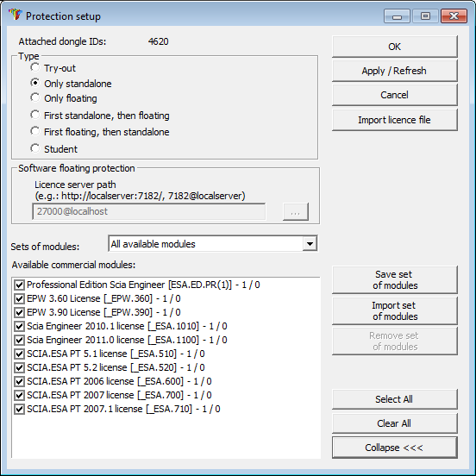Toggle the EPW 3.60 License checkbox
The height and width of the screenshot is (476, 476).
point(19,298)
